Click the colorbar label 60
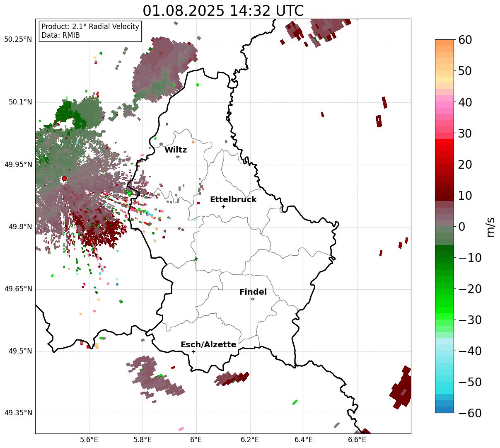The height and width of the screenshot is (448, 500). pyautogui.click(x=464, y=40)
